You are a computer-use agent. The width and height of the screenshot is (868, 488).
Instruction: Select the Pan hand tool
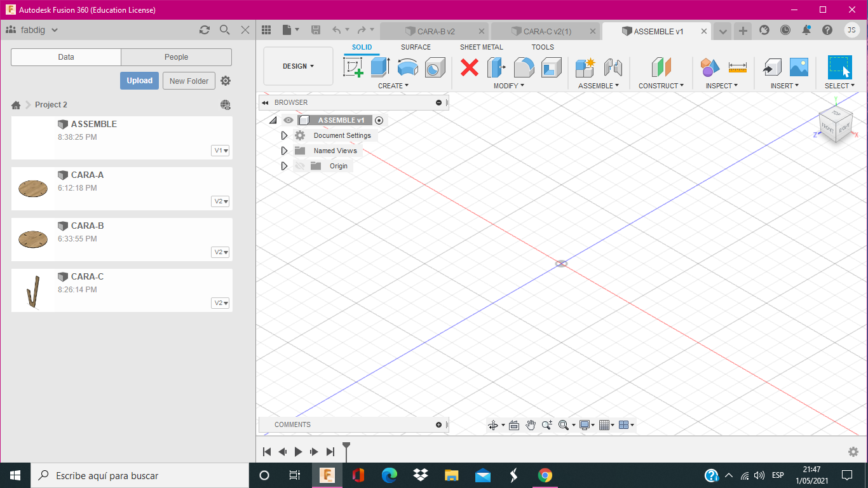click(531, 425)
